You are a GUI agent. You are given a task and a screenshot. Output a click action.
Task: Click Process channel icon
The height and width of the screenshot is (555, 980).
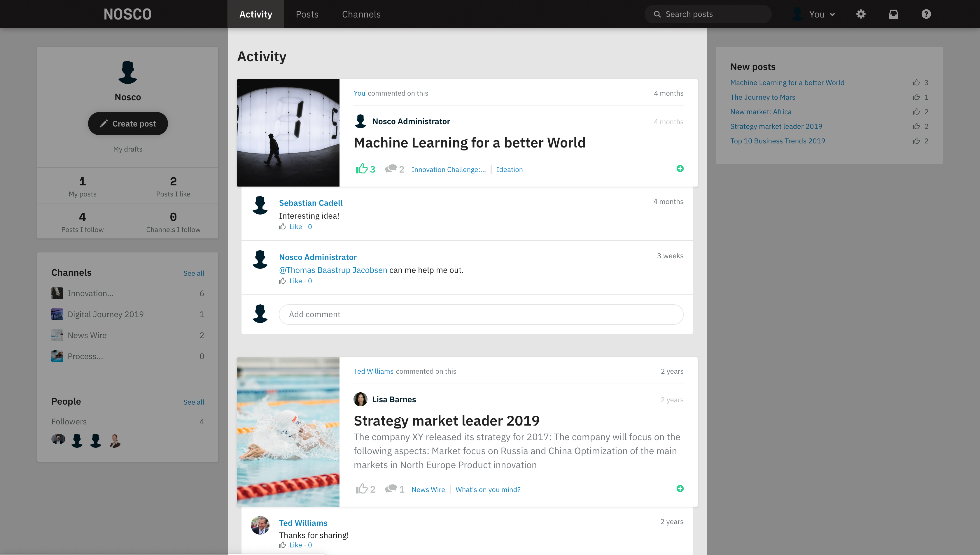pos(57,356)
